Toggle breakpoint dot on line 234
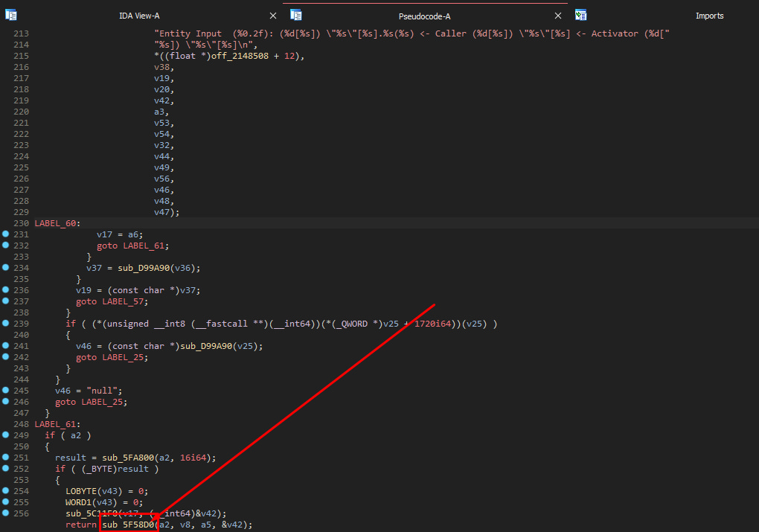 6,267
